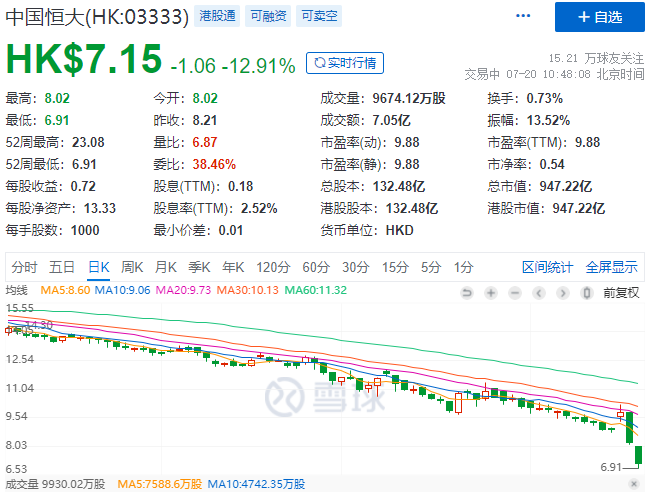Image resolution: width=646 pixels, height=492 pixels.
Task: Switch to the 周K chart tab
Action: click(132, 267)
